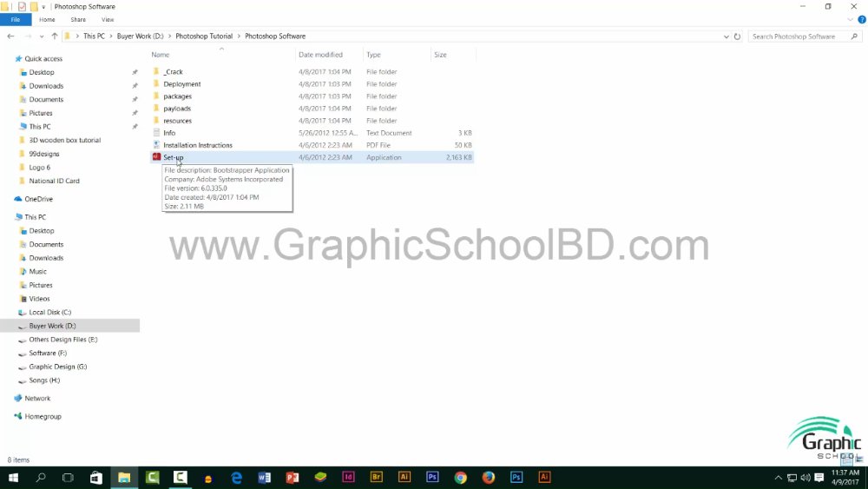This screenshot has width=868, height=489.
Task: Select Network in navigation pane
Action: pyautogui.click(x=37, y=398)
